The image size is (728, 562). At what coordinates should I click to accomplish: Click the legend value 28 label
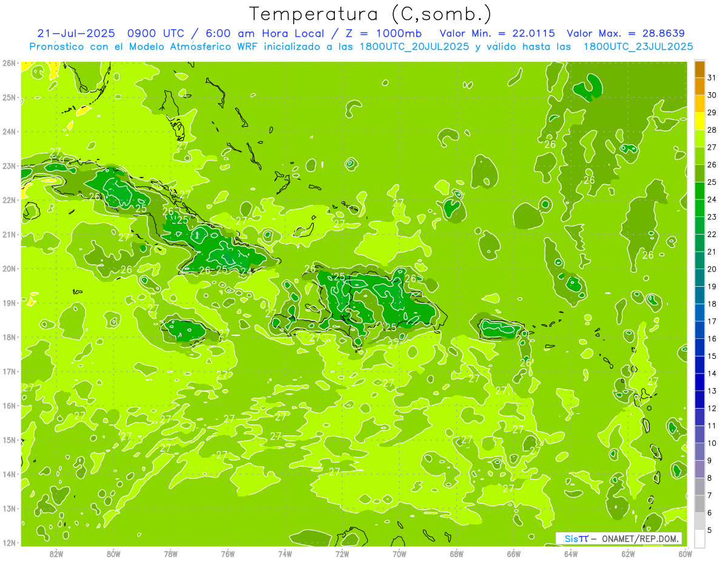(x=712, y=130)
